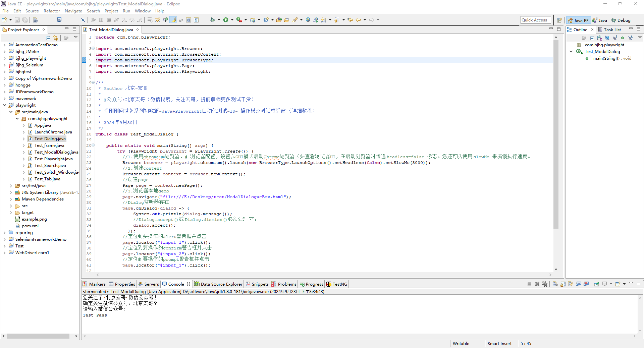Viewport: 644px width, 348px height.
Task: Expand the Maven Dependencies node
Action: 11,199
